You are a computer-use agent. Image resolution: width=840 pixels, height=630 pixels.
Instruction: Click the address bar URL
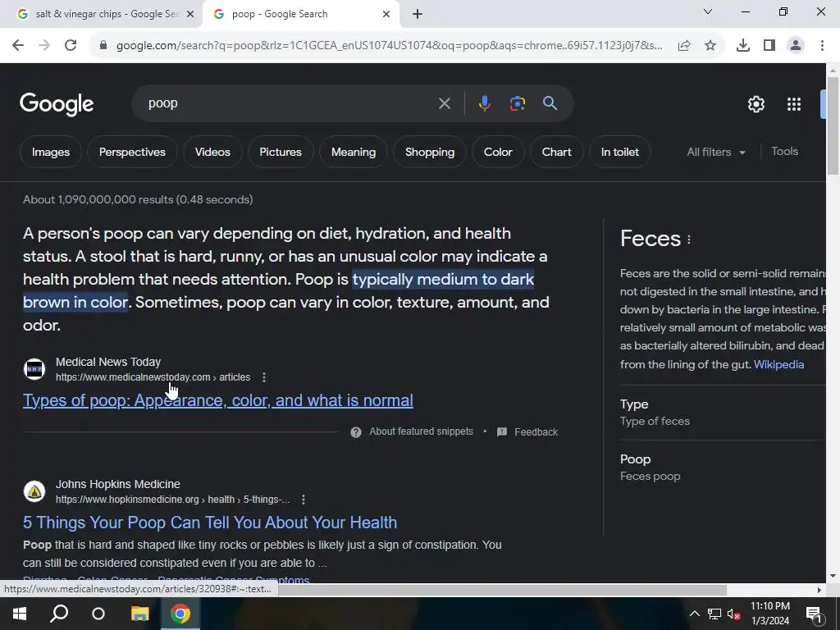point(390,46)
